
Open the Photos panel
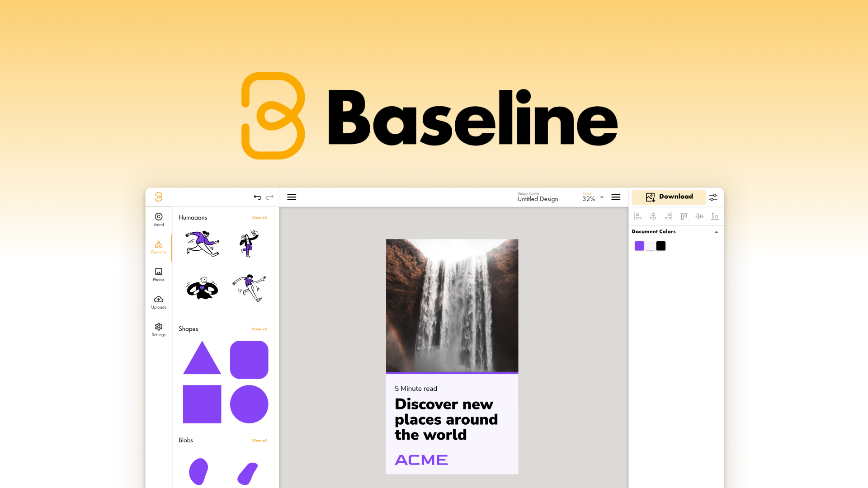pos(157,275)
